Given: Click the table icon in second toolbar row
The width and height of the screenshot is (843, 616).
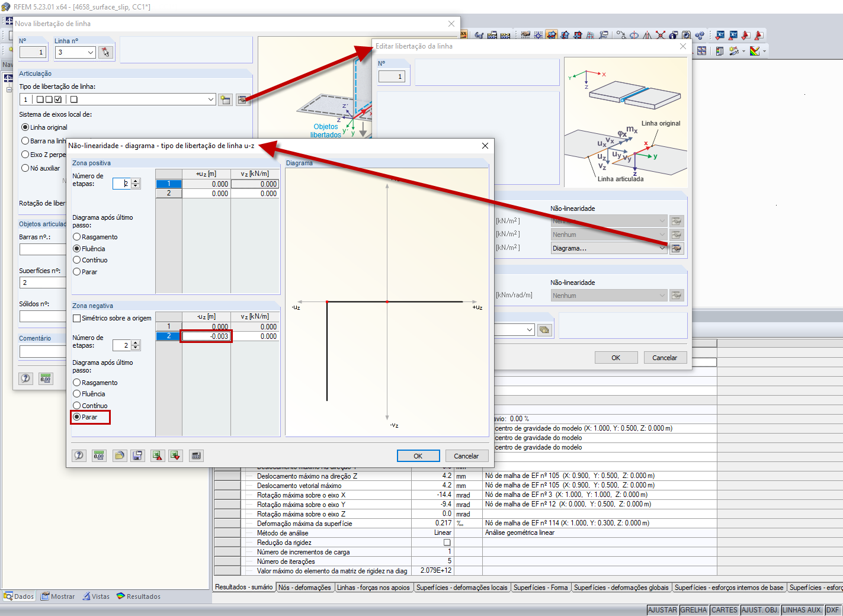Looking at the screenshot, I should pyautogui.click(x=702, y=51).
